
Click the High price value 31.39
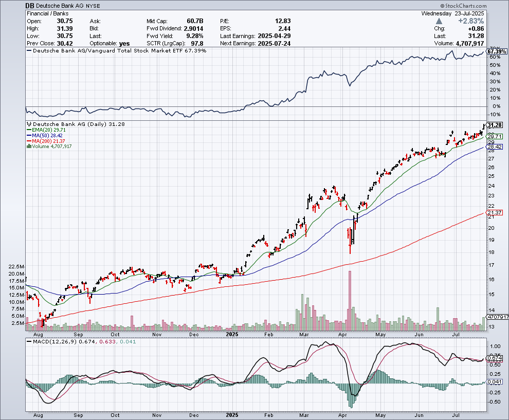(65, 28)
